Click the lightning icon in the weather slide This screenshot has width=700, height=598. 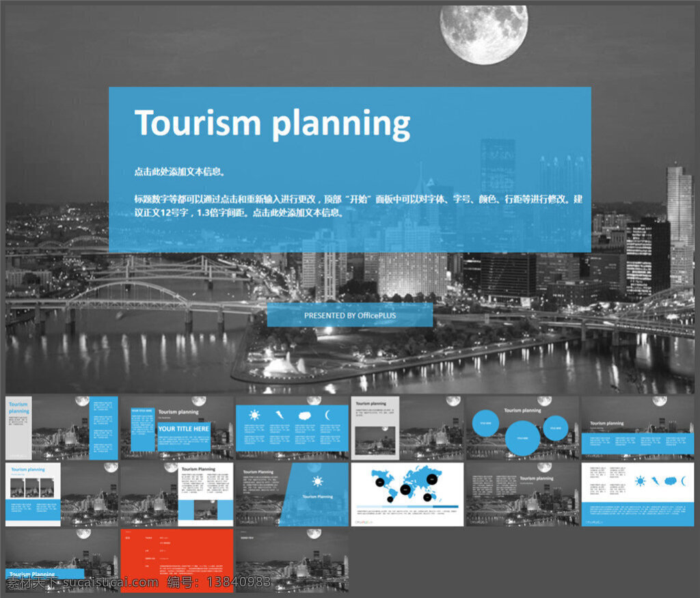[x=280, y=416]
